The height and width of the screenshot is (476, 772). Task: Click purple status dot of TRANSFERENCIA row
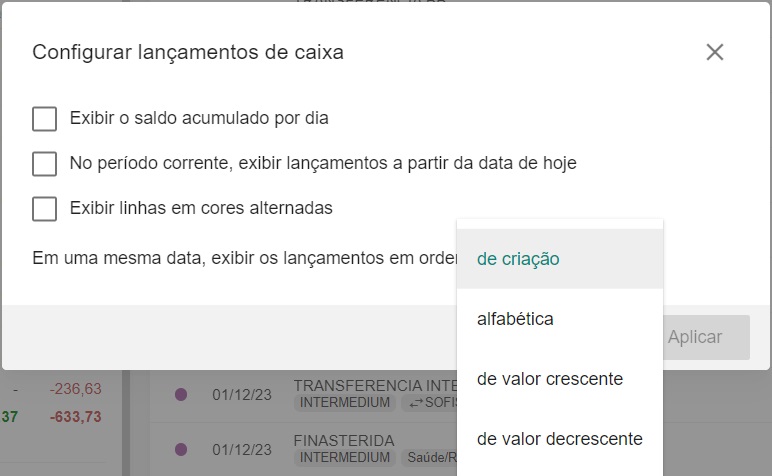(181, 395)
